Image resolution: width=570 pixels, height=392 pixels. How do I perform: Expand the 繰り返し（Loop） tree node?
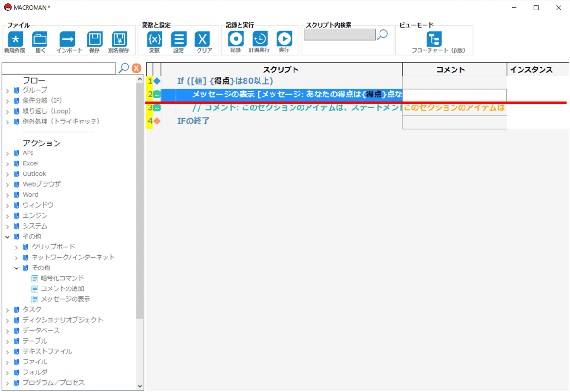(8, 111)
